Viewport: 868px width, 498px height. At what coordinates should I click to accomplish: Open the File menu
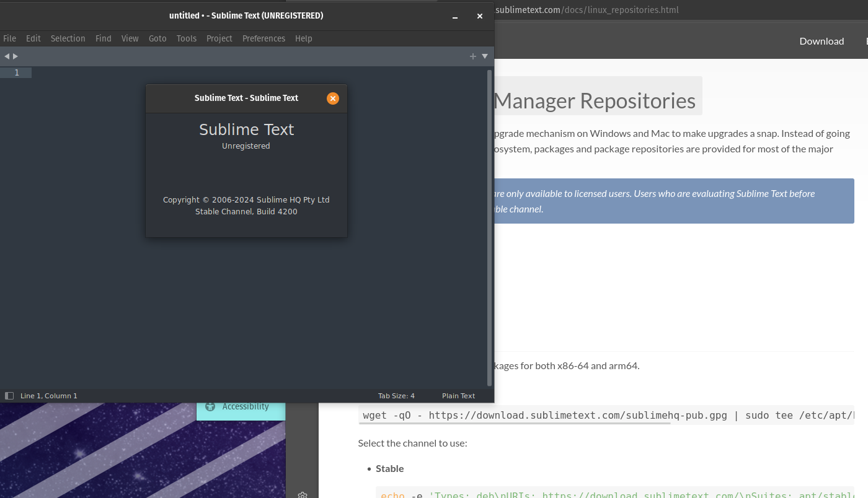(x=10, y=38)
